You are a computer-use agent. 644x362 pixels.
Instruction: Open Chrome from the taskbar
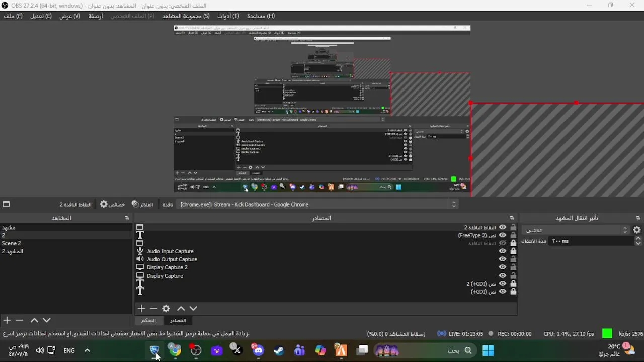click(175, 350)
